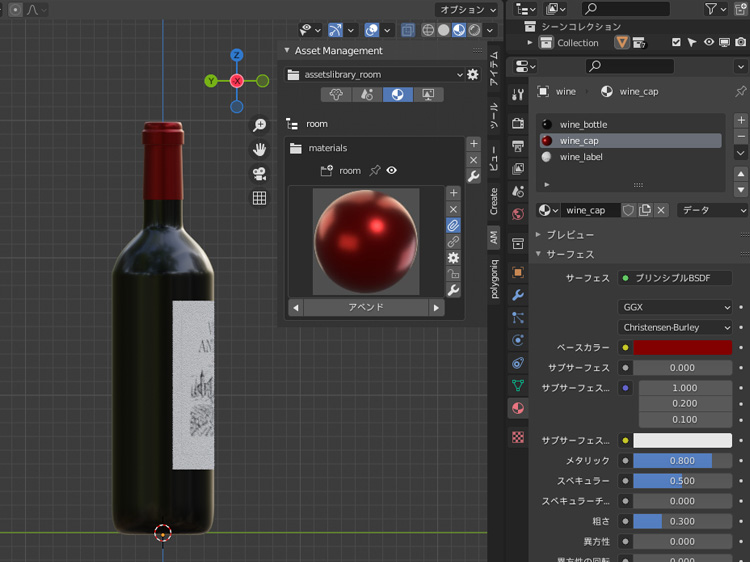Toggle the camera view icon
750x562 pixels.
click(x=259, y=173)
